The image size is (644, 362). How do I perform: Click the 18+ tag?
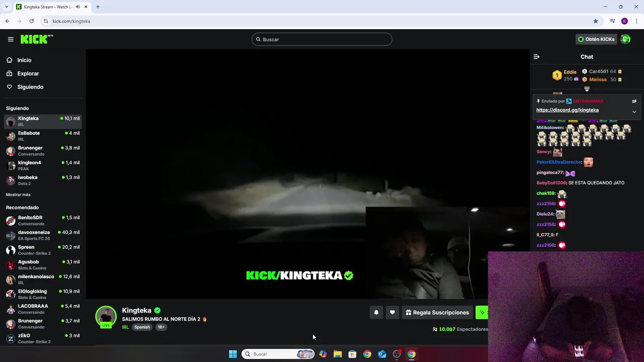161,327
